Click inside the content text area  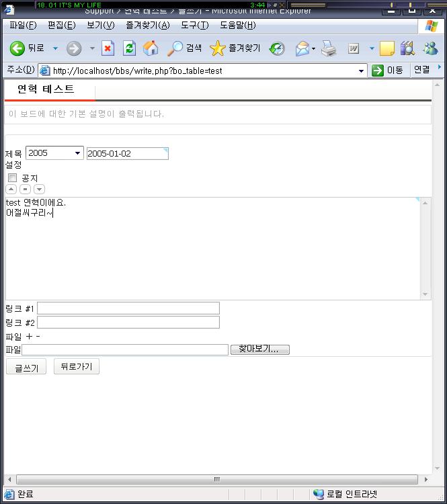(212, 249)
